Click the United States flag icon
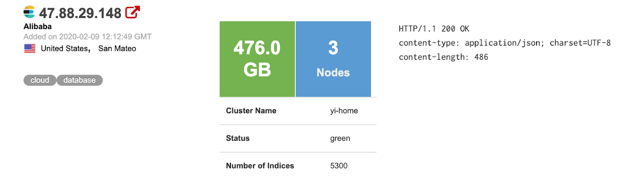The height and width of the screenshot is (192, 644). [x=30, y=48]
